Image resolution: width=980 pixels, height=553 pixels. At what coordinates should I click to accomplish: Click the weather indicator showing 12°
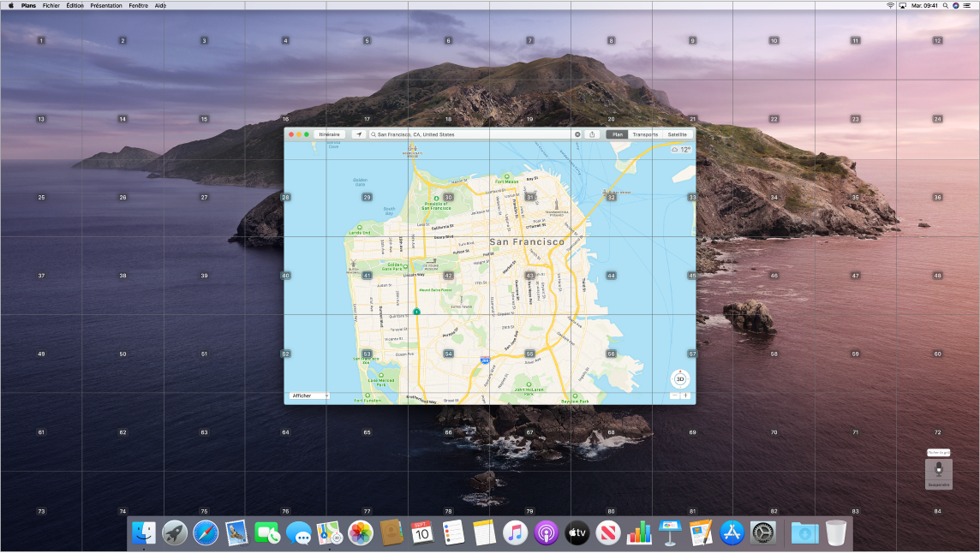(x=679, y=147)
